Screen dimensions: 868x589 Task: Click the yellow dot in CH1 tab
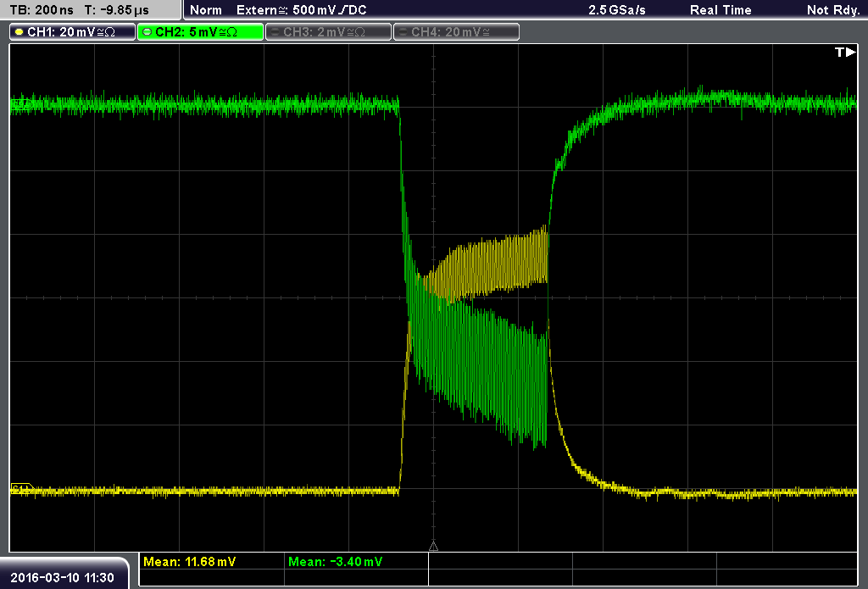[19, 32]
